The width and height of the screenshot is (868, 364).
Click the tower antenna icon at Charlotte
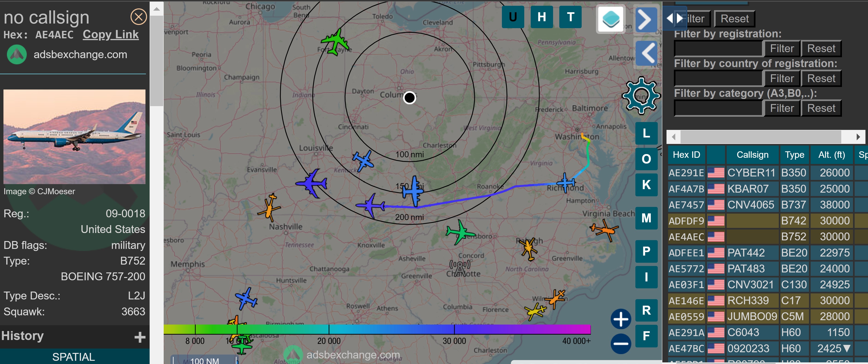click(x=460, y=268)
